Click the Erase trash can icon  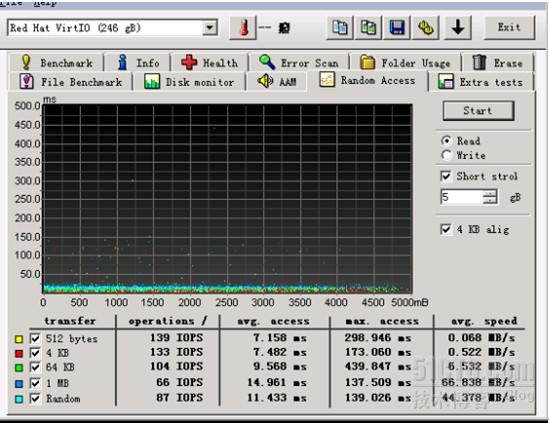tap(479, 63)
